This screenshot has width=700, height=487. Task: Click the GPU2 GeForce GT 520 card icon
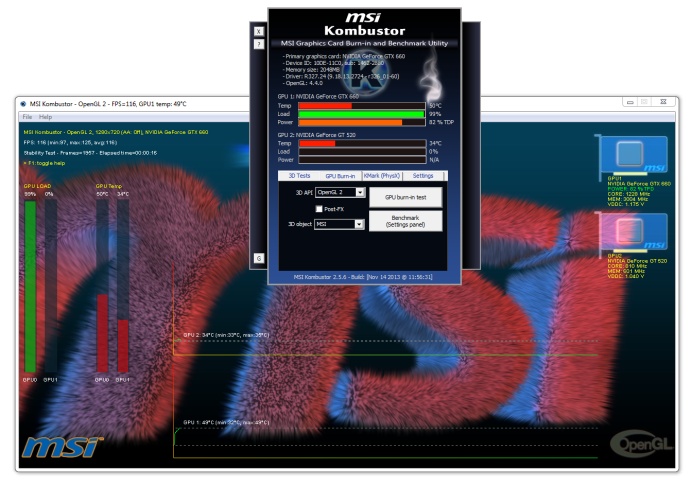click(633, 232)
